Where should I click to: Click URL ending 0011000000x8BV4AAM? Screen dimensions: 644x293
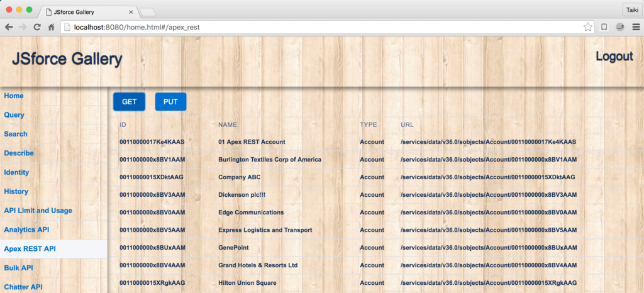(x=489, y=265)
